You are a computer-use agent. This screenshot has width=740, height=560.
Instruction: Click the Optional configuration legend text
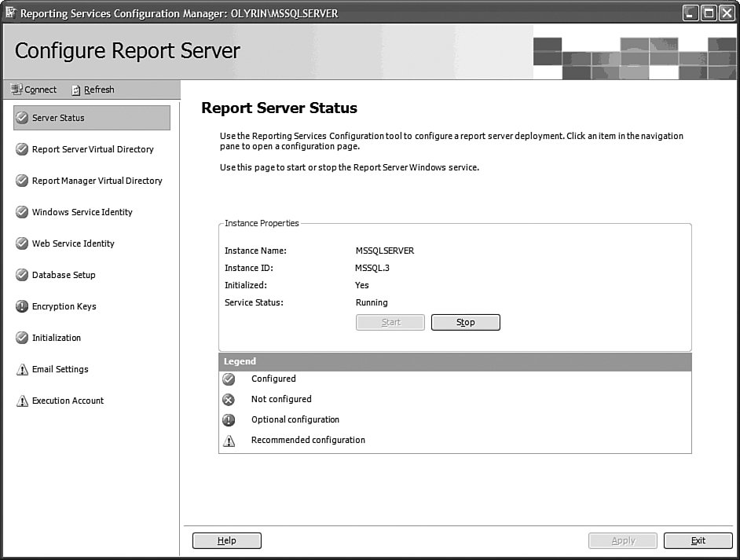pyautogui.click(x=295, y=419)
